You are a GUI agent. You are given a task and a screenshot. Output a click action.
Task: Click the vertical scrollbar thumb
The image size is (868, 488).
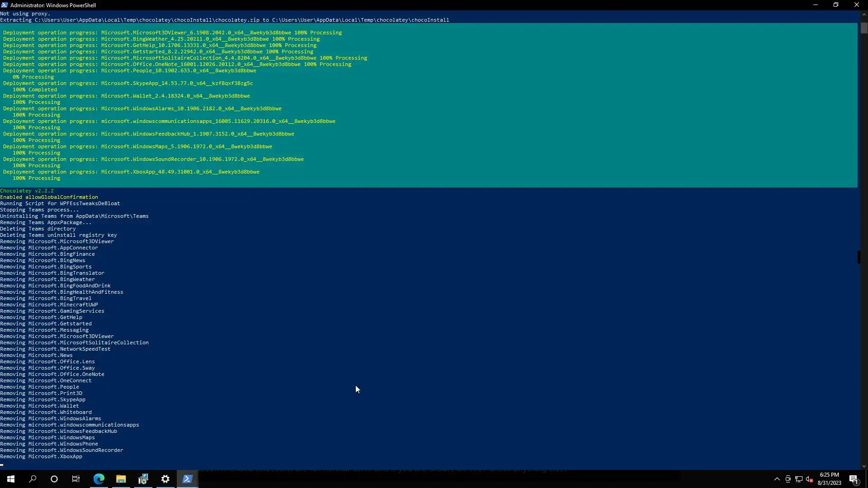tap(864, 28)
